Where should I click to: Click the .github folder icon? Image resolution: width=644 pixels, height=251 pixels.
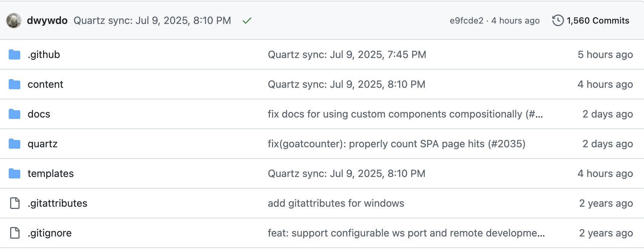(14, 54)
